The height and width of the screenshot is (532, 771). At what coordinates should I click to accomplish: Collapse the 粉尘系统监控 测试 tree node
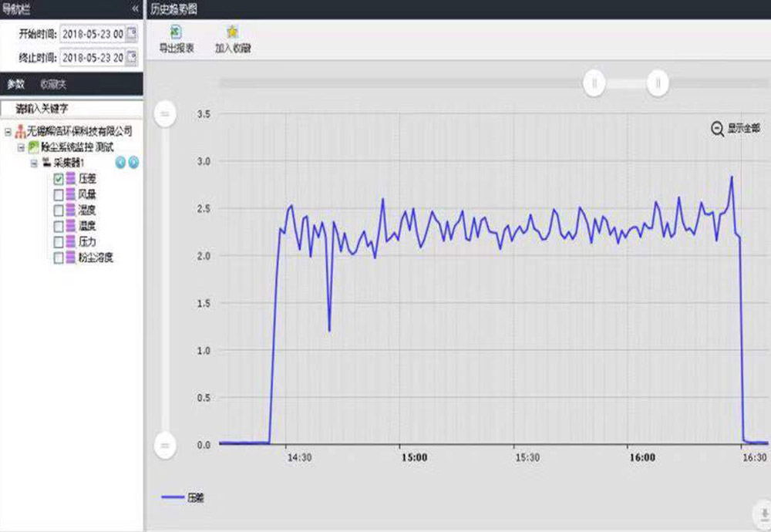click(21, 146)
